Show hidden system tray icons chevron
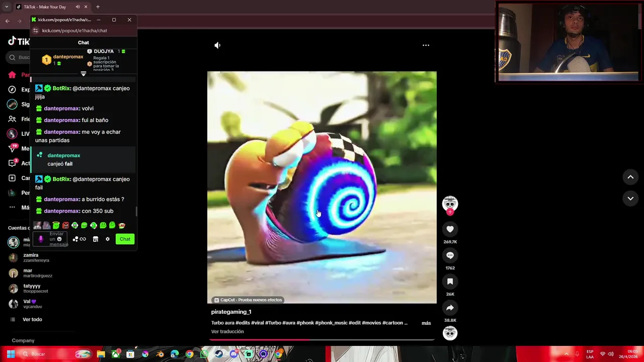Viewport: 644px width, 362px height. 566,354
